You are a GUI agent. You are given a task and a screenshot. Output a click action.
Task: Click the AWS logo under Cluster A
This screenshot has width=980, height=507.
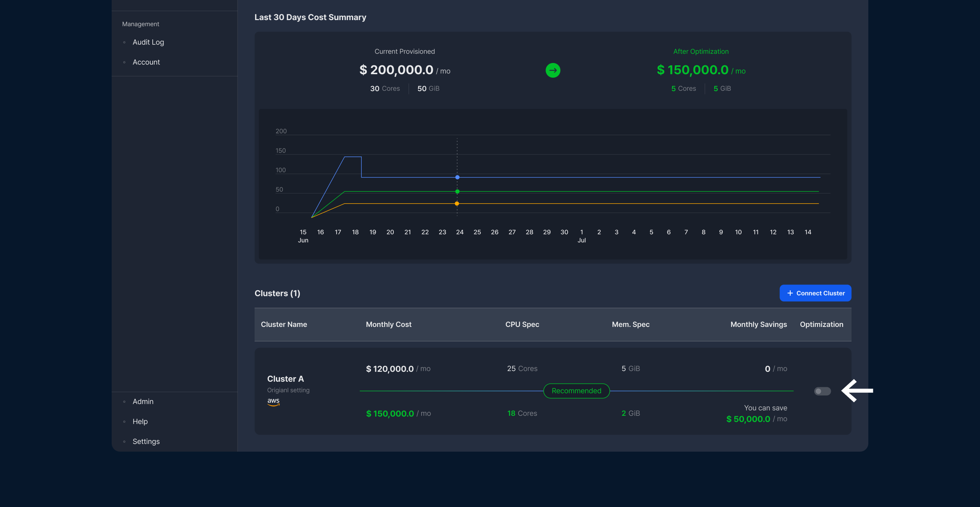pos(273,402)
